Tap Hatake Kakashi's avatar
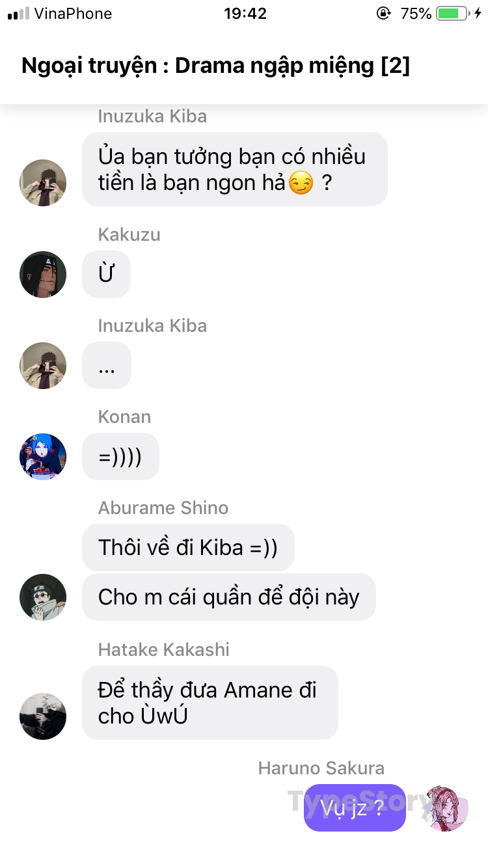The image size is (488, 868). (x=43, y=716)
